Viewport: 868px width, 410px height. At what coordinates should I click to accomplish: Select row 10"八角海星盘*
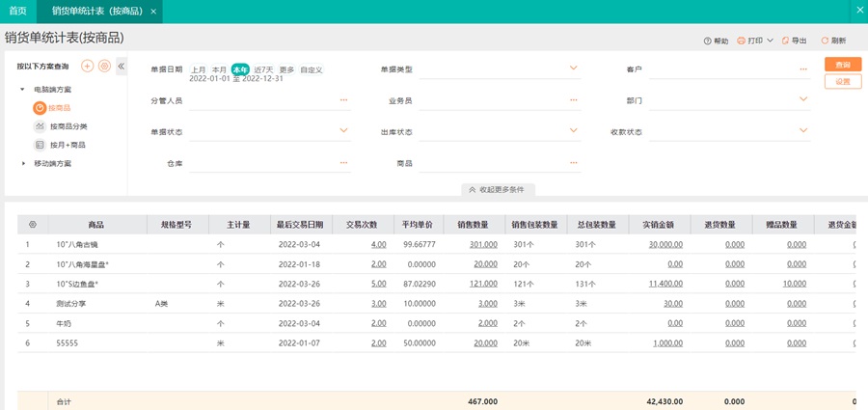coord(436,264)
